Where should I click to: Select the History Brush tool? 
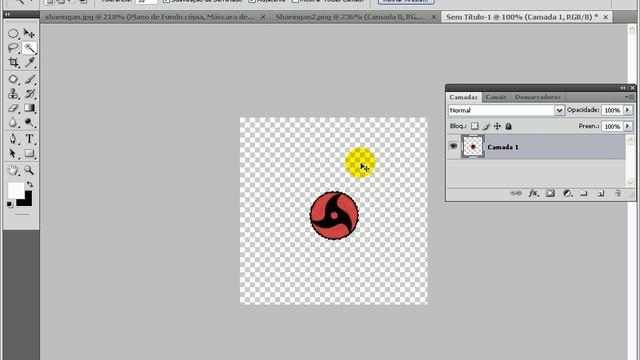tap(29, 93)
